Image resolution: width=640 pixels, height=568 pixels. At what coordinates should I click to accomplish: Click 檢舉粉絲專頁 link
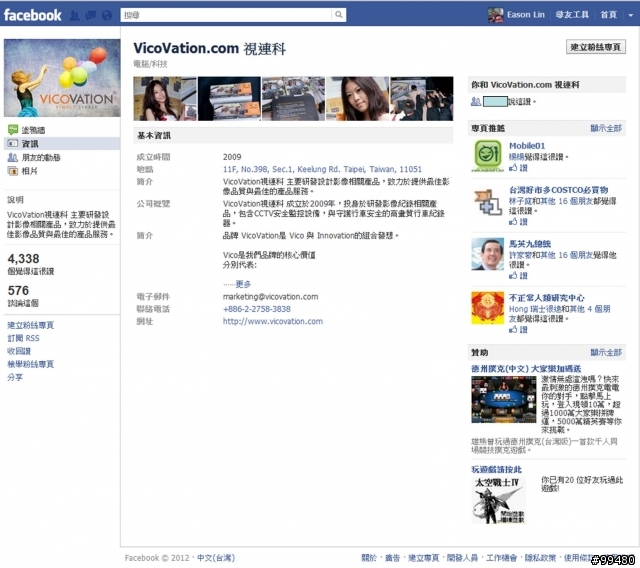31,364
